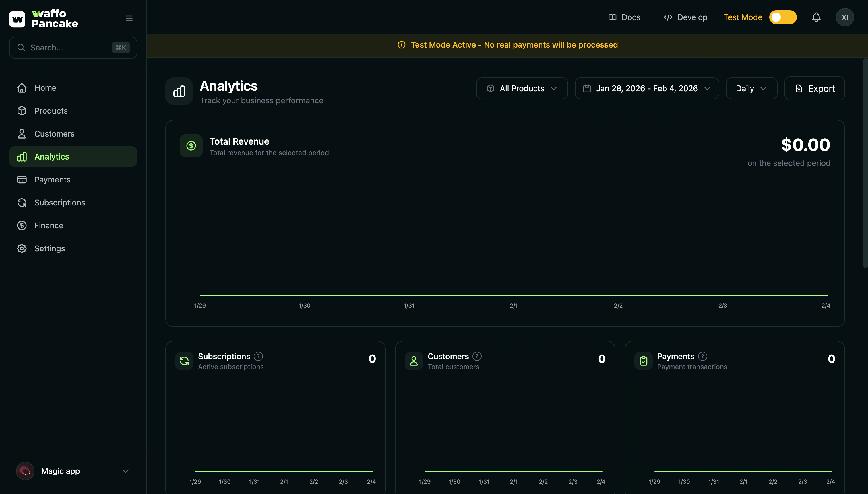Click the XI avatar circle
The height and width of the screenshot is (494, 868).
click(x=845, y=17)
